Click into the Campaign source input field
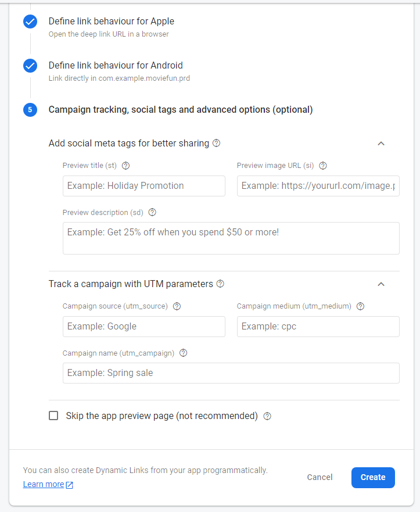The height and width of the screenshot is (512, 420). (143, 327)
